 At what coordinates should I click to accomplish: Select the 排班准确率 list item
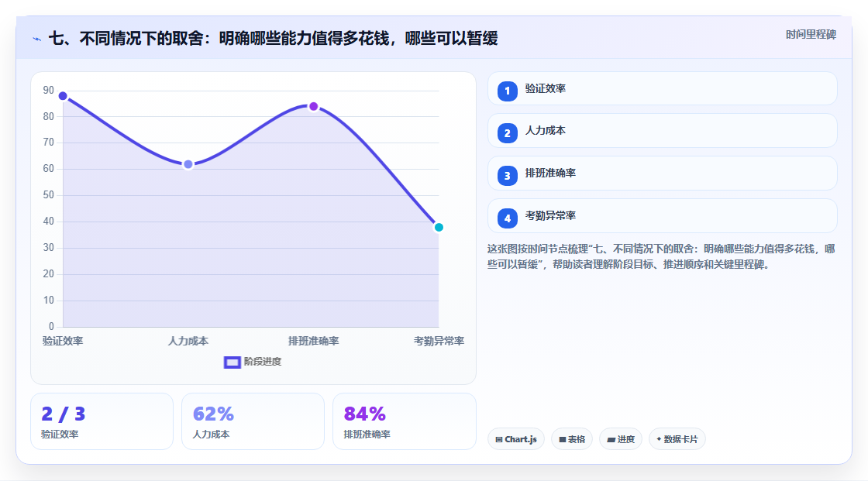click(x=662, y=174)
